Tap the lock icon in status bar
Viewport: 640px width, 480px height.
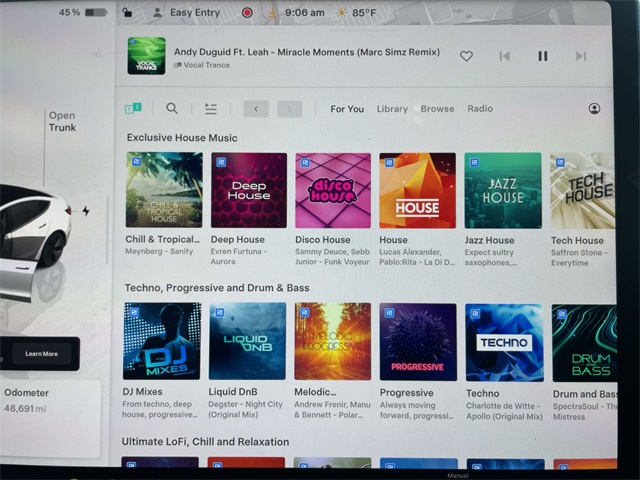127,12
